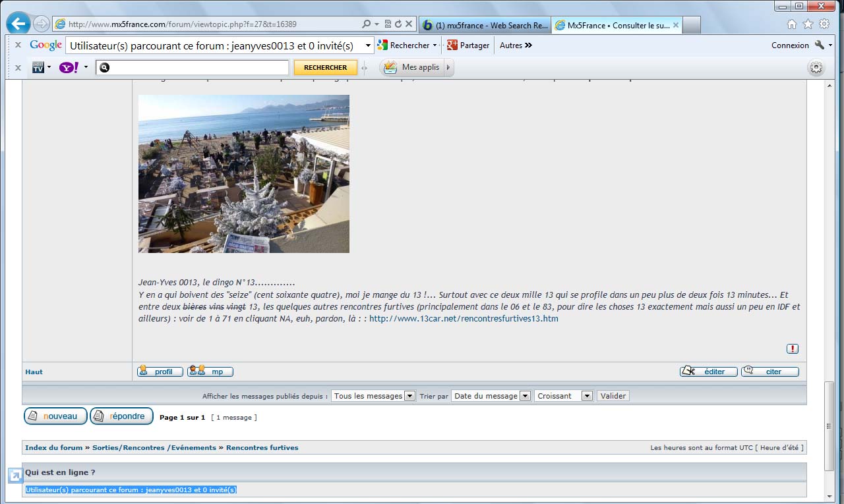Screen dimensions: 844x504
Task: Click Partager Google+ share button
Action: [x=468, y=45]
